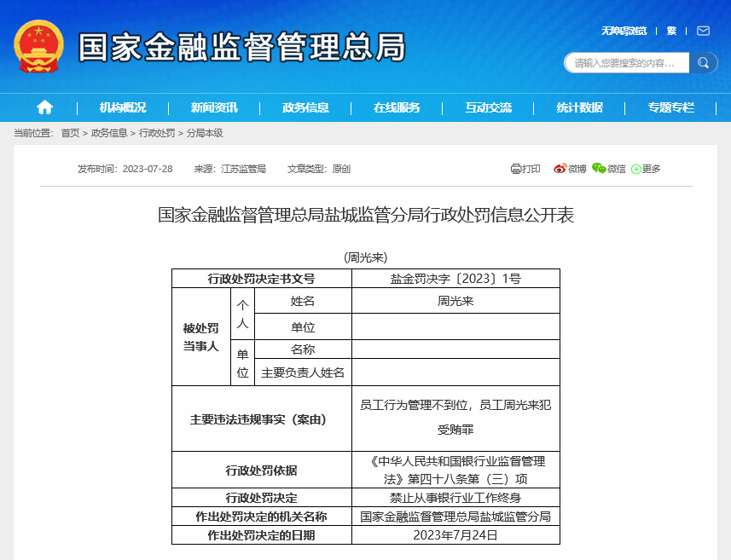
Task: Click cell 盐金罚决字〔2023〕1号
Action: [x=455, y=279]
